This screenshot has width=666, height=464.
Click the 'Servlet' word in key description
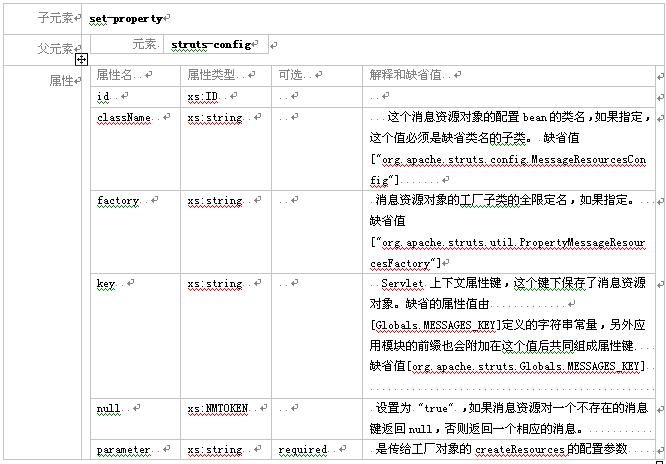(402, 284)
